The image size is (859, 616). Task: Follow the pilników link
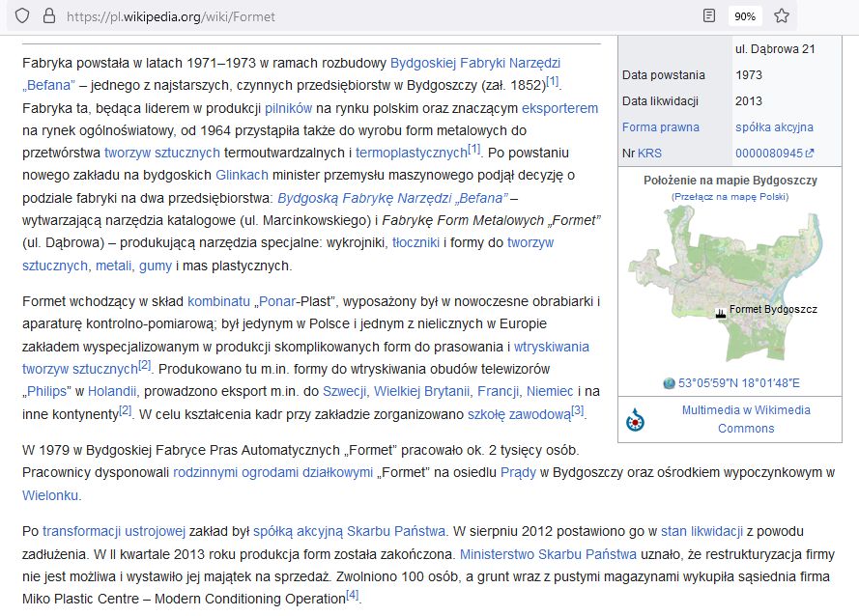pos(288,108)
